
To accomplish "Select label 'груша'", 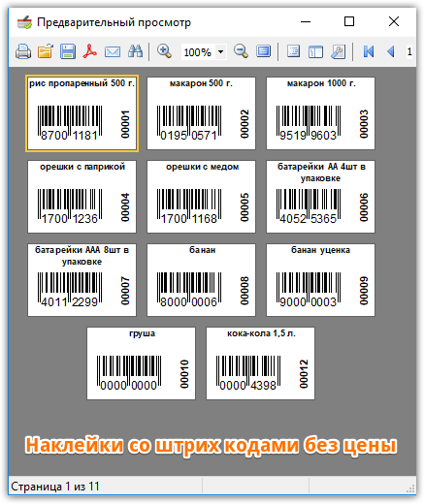I will 141,363.
